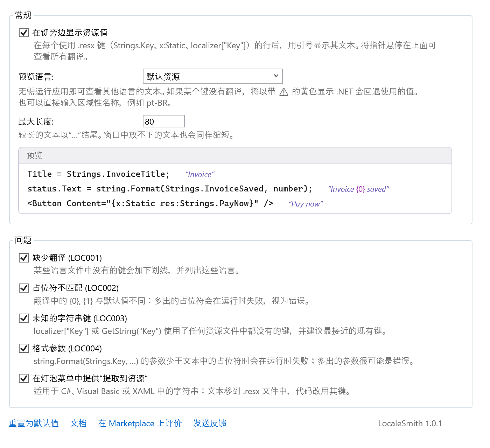Click 发送反馈 link
This screenshot has width=490, height=448.
click(210, 423)
